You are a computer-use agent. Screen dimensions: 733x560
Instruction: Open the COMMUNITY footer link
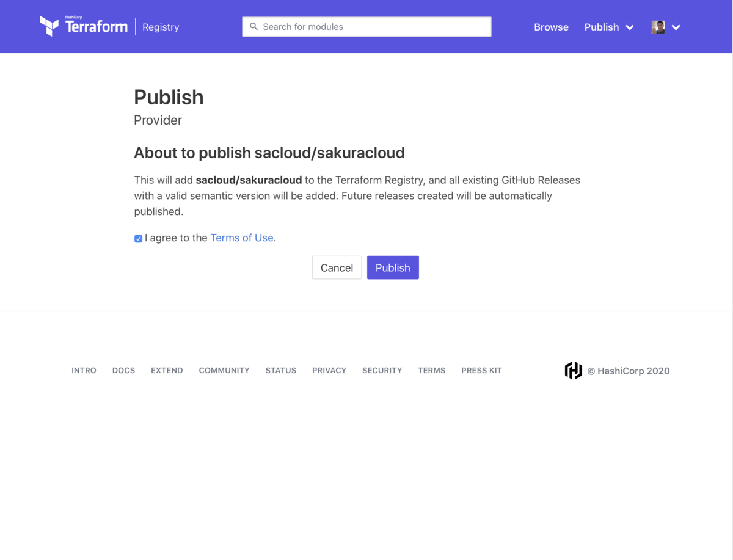224,370
